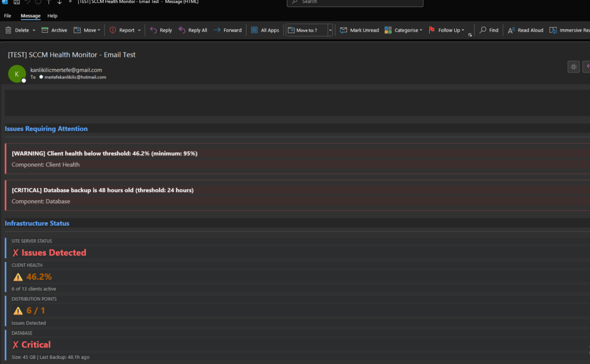
Task: Click the green K sender avatar
Action: [x=17, y=73]
